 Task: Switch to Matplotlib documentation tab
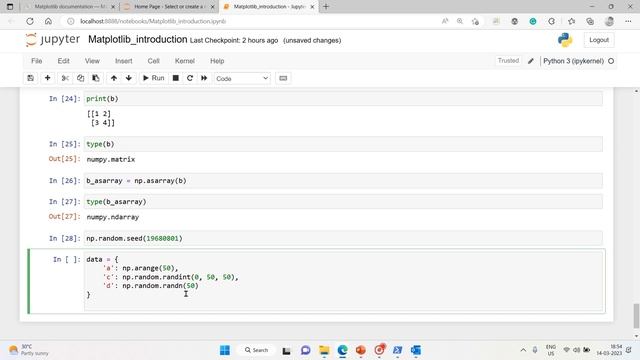[69, 7]
